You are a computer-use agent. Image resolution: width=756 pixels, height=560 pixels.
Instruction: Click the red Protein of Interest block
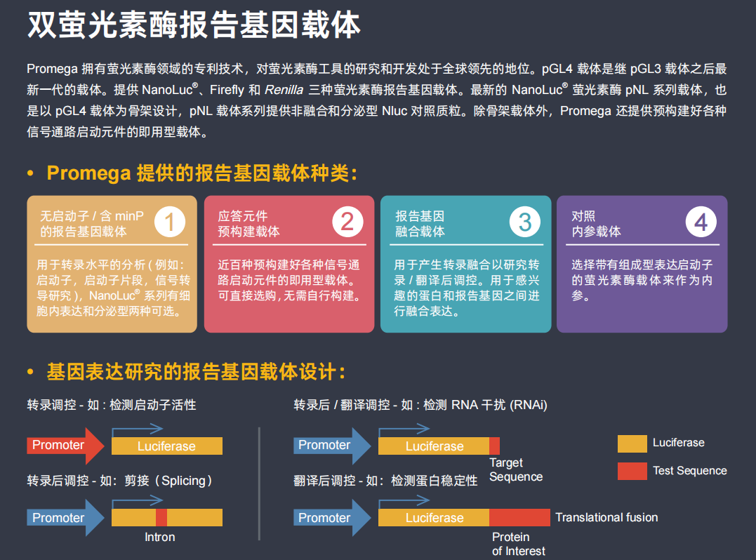click(519, 518)
